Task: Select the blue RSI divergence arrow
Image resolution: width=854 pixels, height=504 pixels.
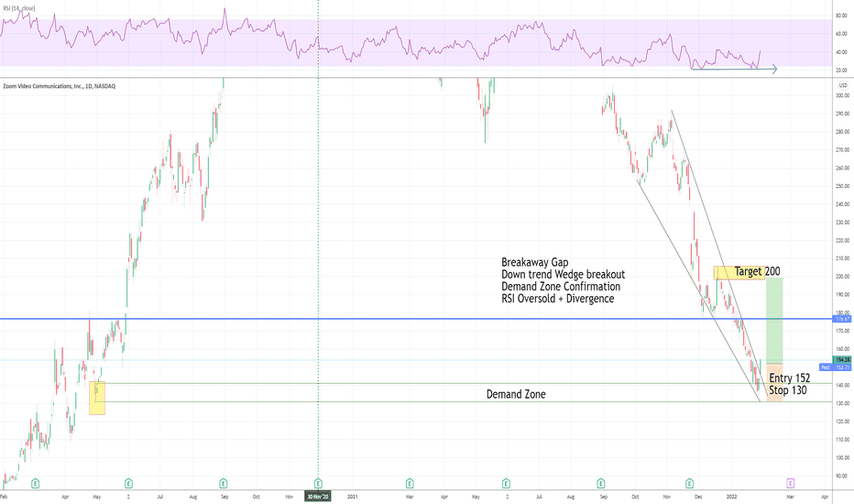Action: coord(734,70)
